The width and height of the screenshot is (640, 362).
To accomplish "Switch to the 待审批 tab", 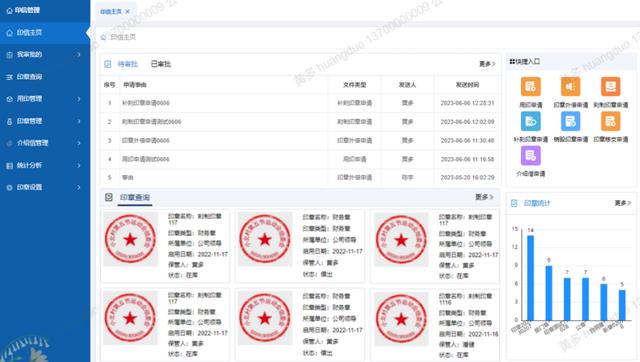I will tap(128, 64).
